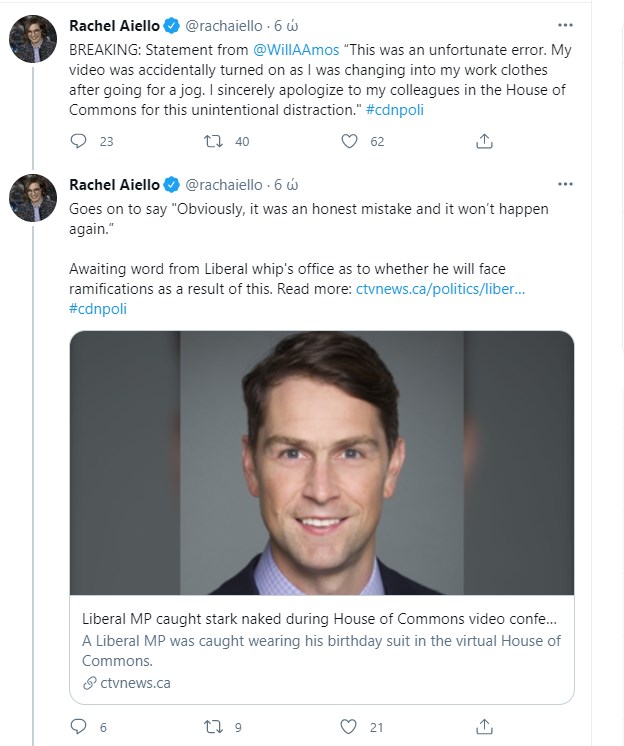Open the MP headshot link preview image
This screenshot has height=746, width=624.
click(x=322, y=463)
